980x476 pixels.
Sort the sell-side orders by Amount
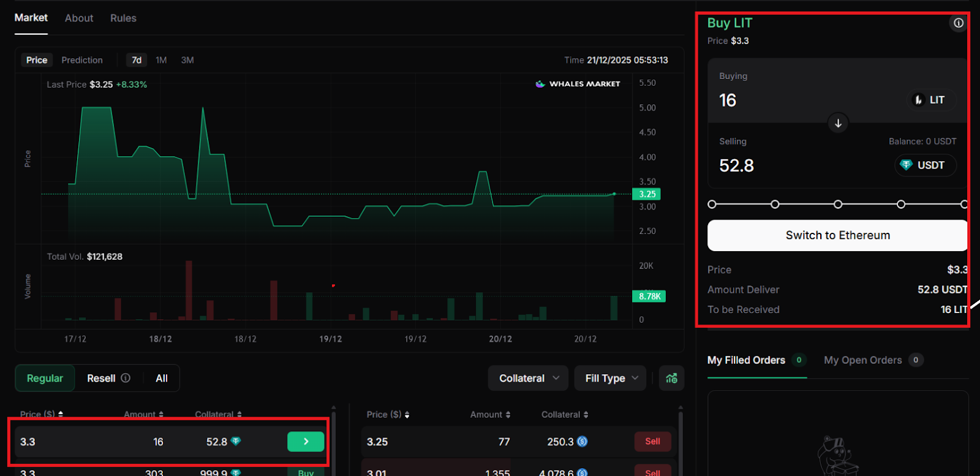pos(490,415)
